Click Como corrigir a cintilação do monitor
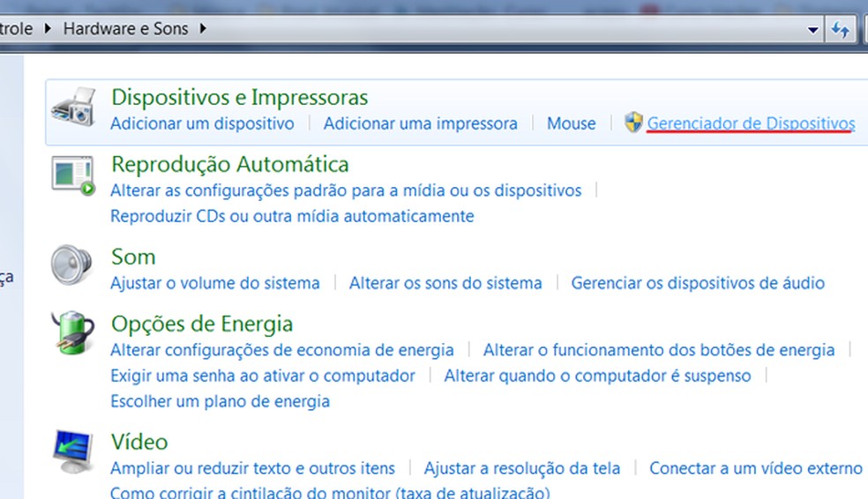Viewport: 868px width, 499px height. (x=331, y=492)
